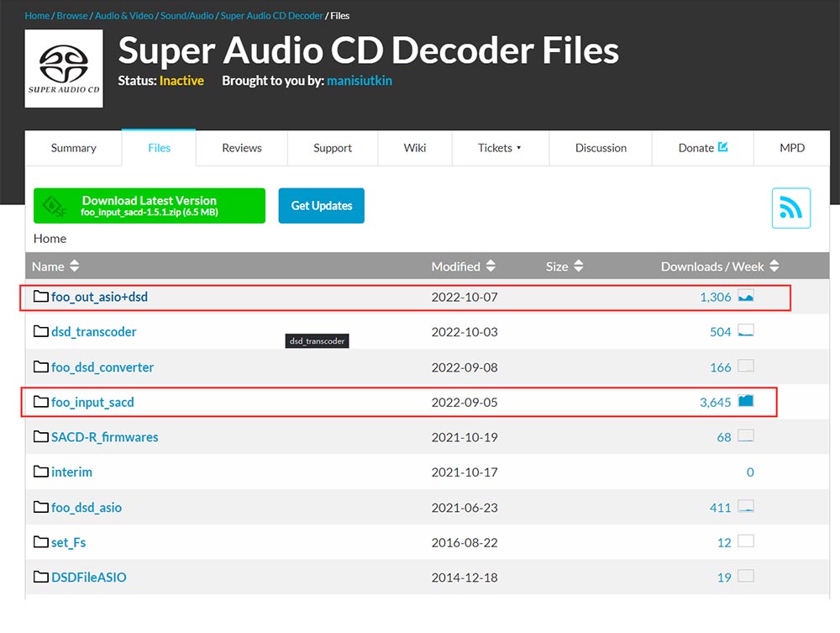Click the folder icon beside foo_dsd_converter
This screenshot has height=633, width=840.
40,367
